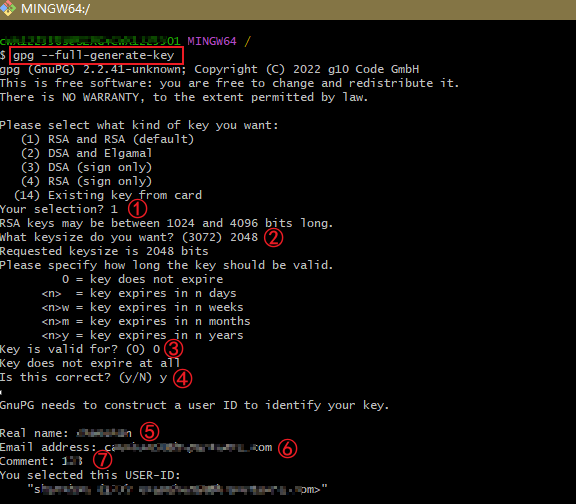Click the "(14) Existing key from card" line
Viewport: 576px width, 504px height.
108,195
